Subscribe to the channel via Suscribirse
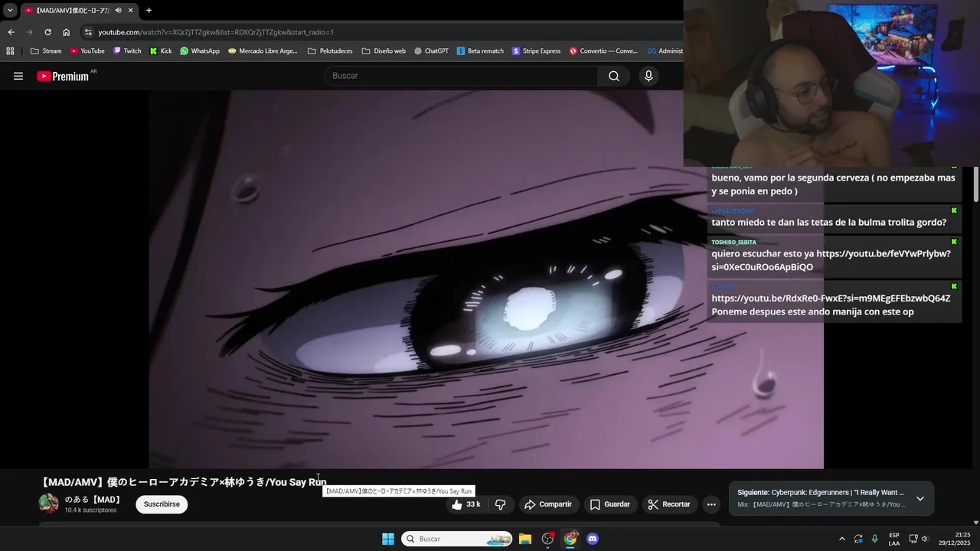The height and width of the screenshot is (551, 980). pyautogui.click(x=162, y=504)
